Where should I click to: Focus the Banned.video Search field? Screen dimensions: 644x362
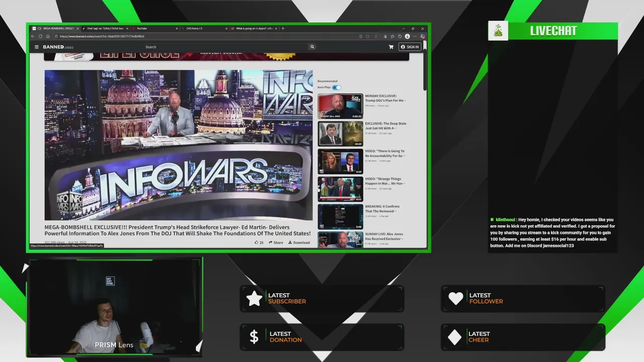coord(225,47)
